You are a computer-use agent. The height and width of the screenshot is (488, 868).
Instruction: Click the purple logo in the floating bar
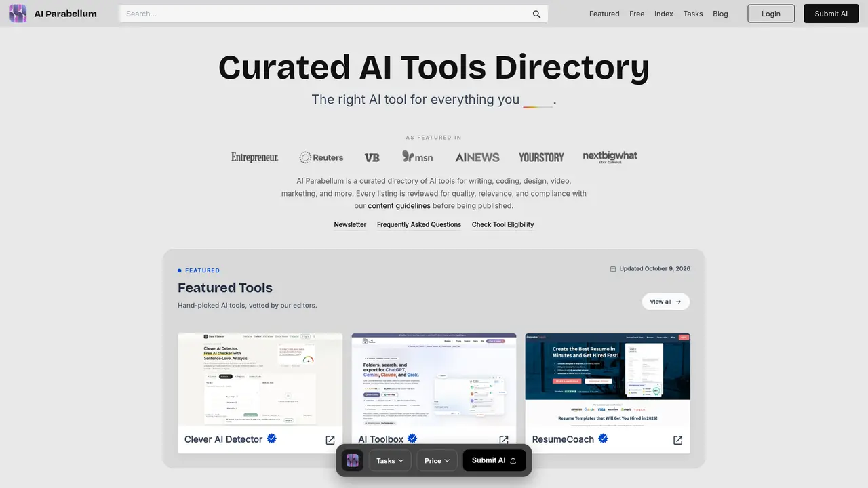click(353, 460)
